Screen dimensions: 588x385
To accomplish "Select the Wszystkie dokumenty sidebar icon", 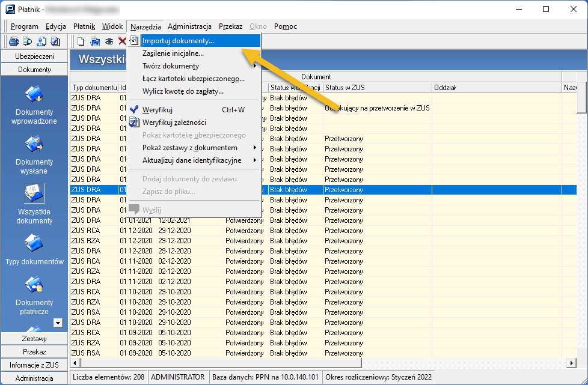I will [x=34, y=195].
